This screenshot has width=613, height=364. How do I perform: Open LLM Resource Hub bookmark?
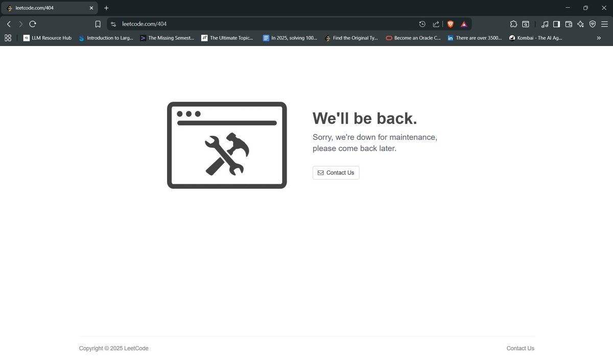click(48, 38)
